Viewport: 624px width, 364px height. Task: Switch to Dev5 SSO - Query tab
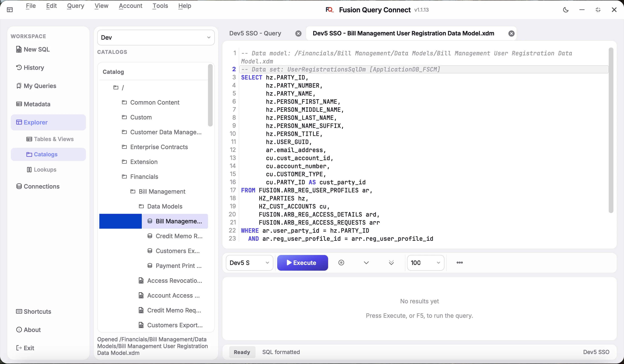pyautogui.click(x=255, y=33)
